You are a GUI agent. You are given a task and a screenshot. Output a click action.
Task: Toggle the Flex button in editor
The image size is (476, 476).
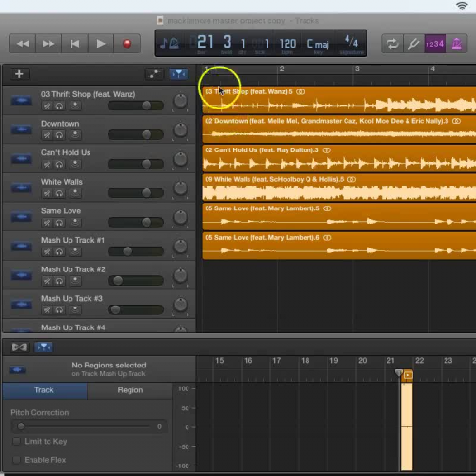click(x=19, y=347)
